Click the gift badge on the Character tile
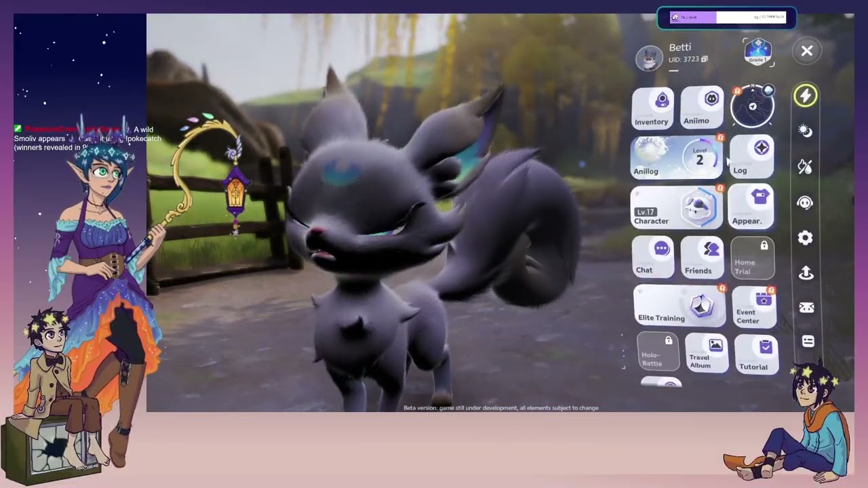This screenshot has width=868, height=488. pyautogui.click(x=720, y=188)
